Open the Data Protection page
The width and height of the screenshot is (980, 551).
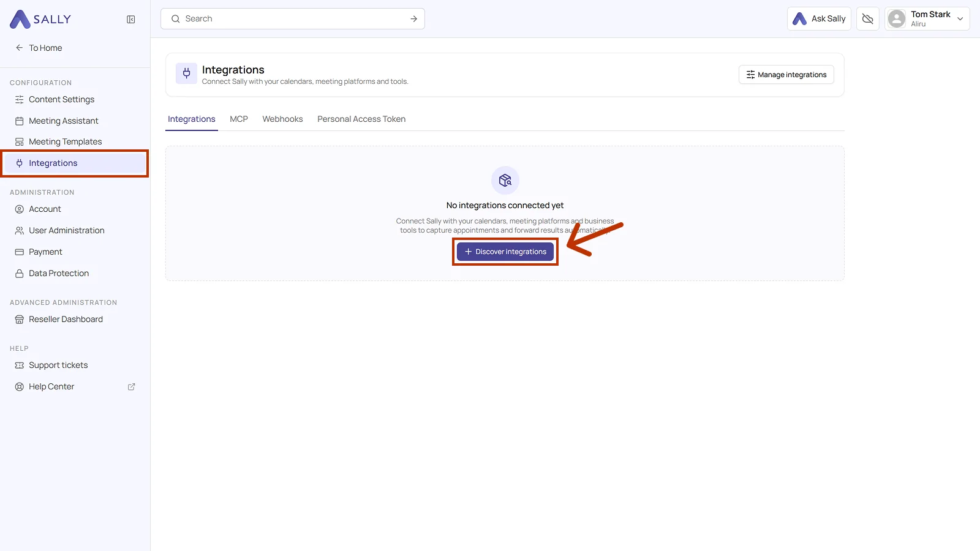[75, 273]
